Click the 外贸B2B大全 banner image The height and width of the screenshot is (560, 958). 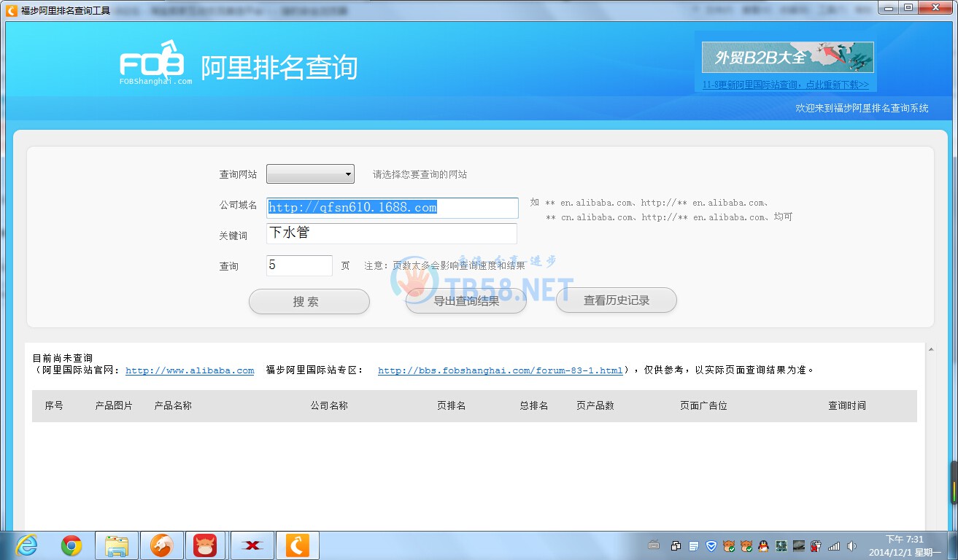(x=787, y=57)
